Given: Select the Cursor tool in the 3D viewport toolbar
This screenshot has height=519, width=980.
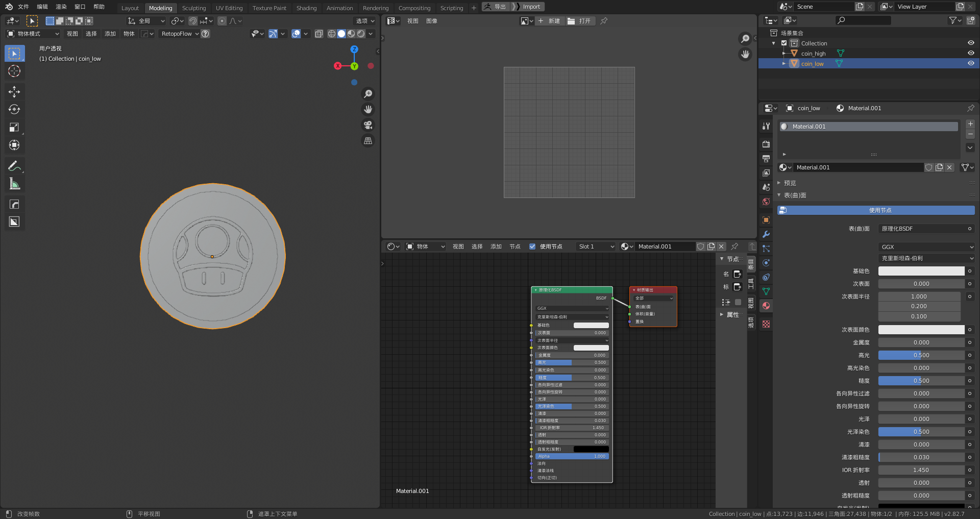Looking at the screenshot, I should (x=14, y=71).
